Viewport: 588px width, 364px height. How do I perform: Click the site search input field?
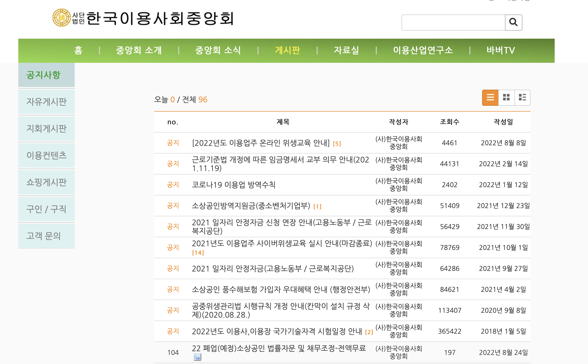453,23
